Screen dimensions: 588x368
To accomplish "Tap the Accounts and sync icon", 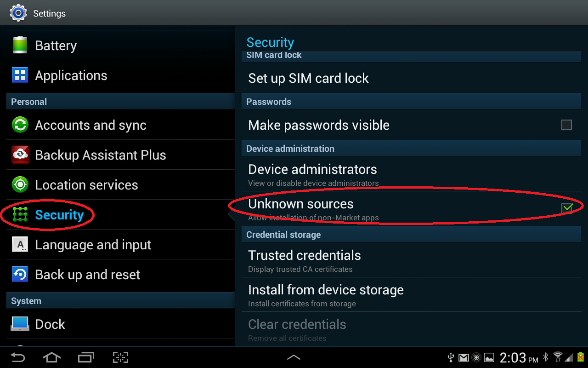I will (20, 125).
